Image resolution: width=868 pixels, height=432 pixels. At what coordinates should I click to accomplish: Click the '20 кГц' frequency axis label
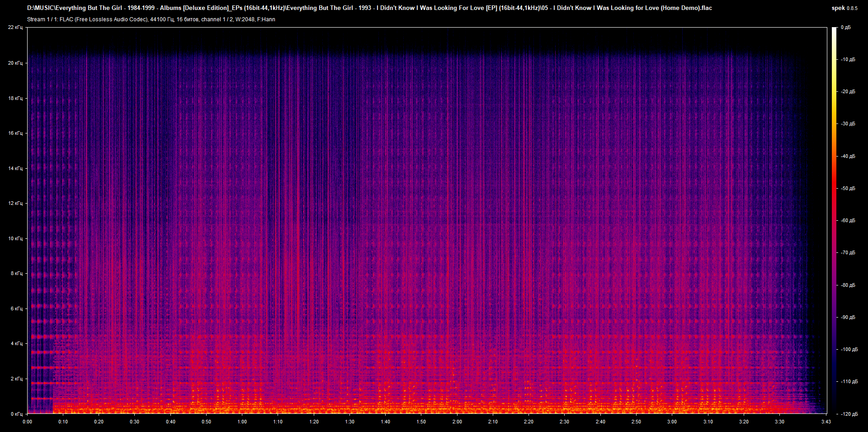(x=15, y=63)
